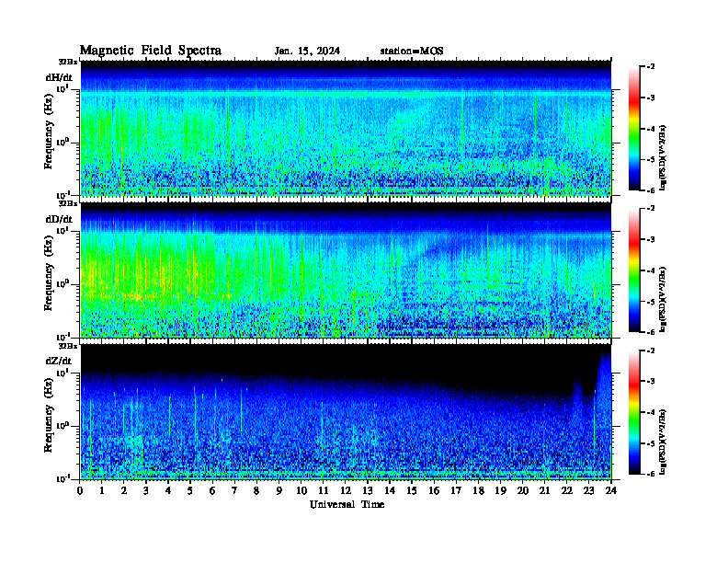Click hour '11' on Universal Time axis

coord(324,490)
